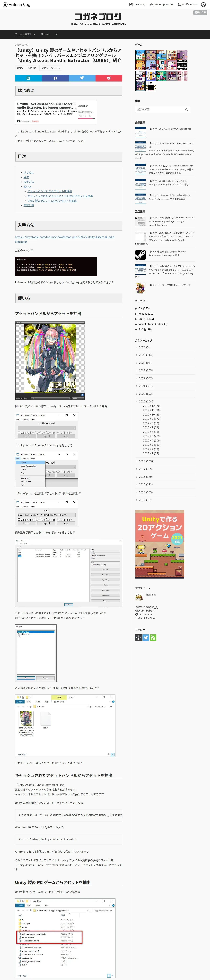Image resolution: width=210 pixels, height=980 pixels.
Task: Share the article on Twitter
Action: pos(82,78)
